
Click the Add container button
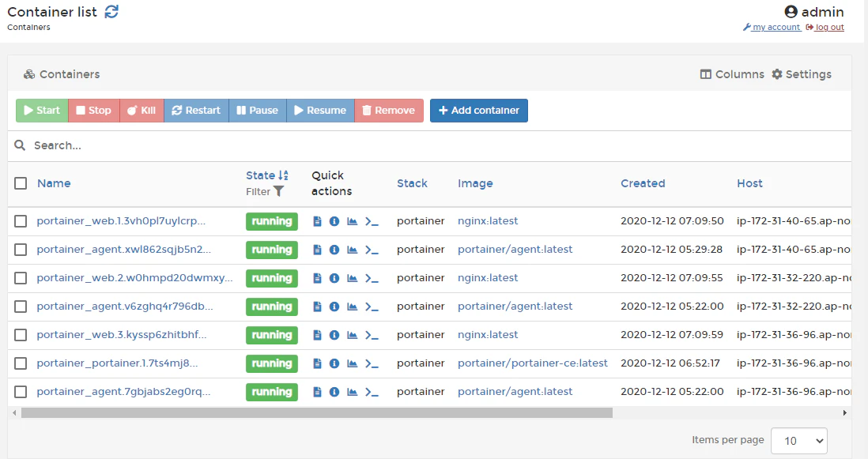[x=479, y=111]
